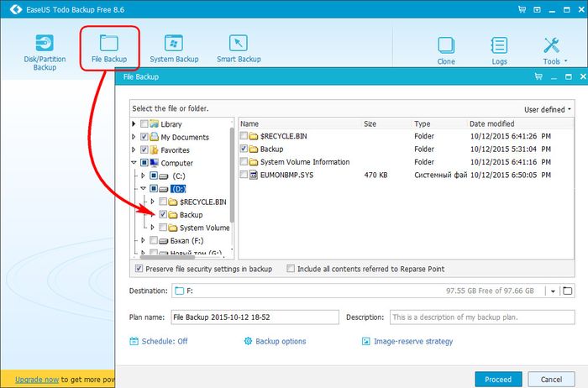This screenshot has height=388, width=588.
Task: Uncheck Backup folder checkbox in tree
Action: [163, 214]
